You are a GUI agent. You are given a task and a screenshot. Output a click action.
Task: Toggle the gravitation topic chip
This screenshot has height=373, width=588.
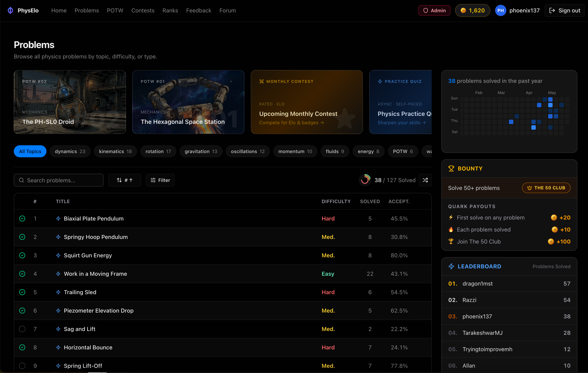(201, 151)
